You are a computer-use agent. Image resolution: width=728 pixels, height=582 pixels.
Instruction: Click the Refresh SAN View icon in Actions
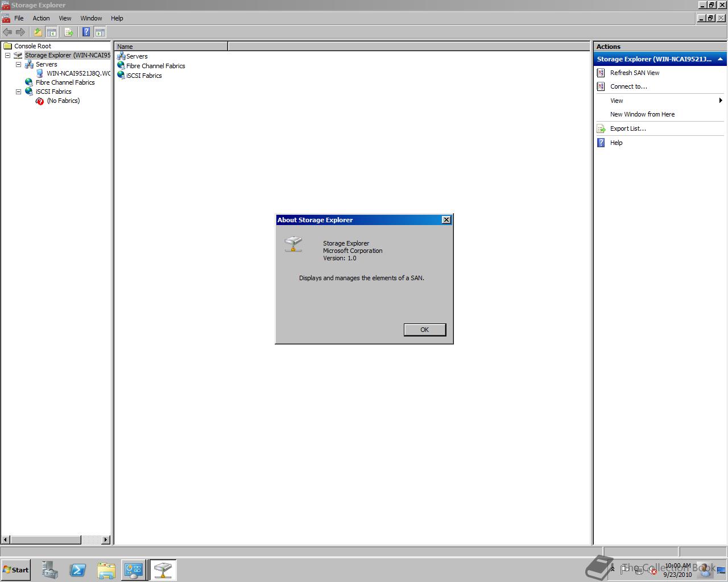(601, 73)
